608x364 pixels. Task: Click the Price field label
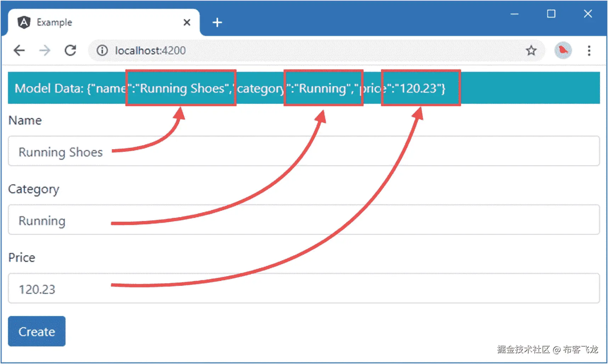[x=22, y=258]
